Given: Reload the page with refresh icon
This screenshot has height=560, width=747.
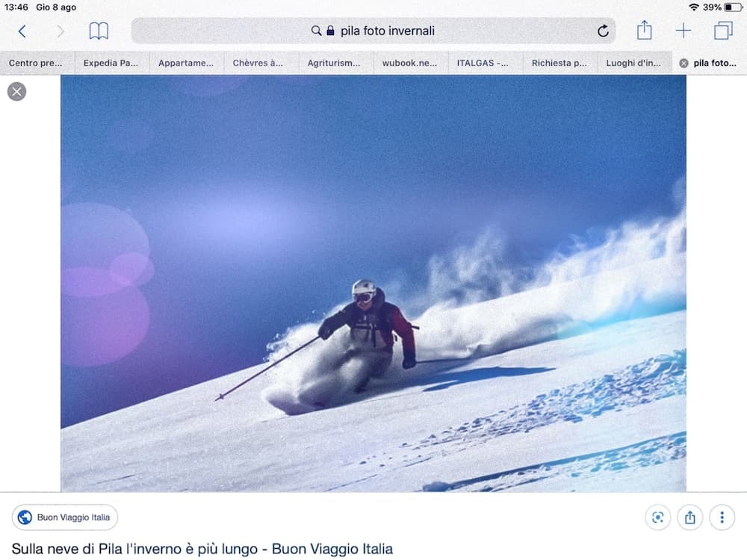Looking at the screenshot, I should [x=603, y=31].
